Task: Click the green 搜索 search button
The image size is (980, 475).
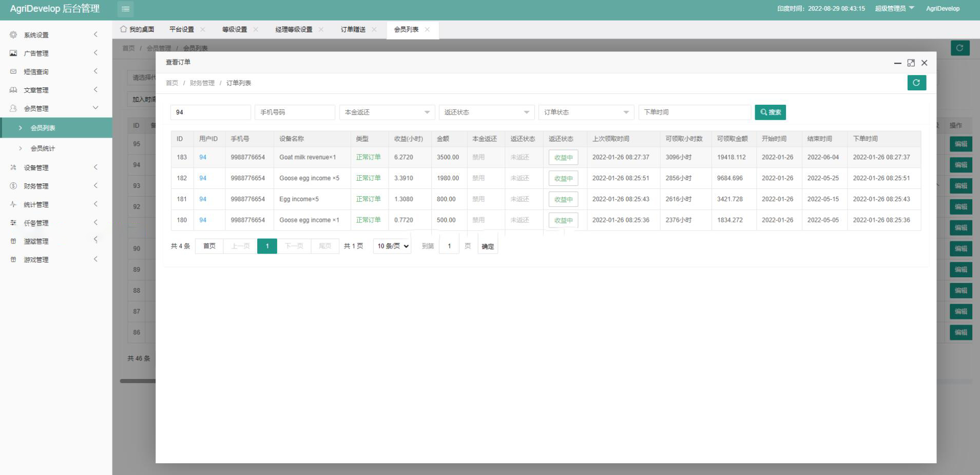Action: 770,112
